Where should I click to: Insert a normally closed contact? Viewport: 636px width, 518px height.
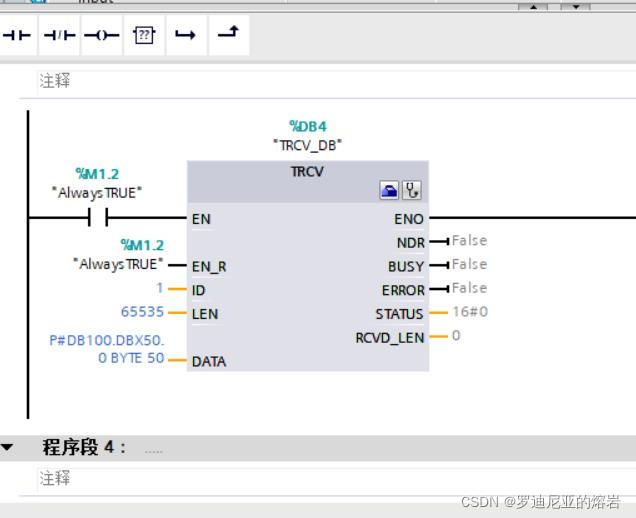click(x=59, y=35)
